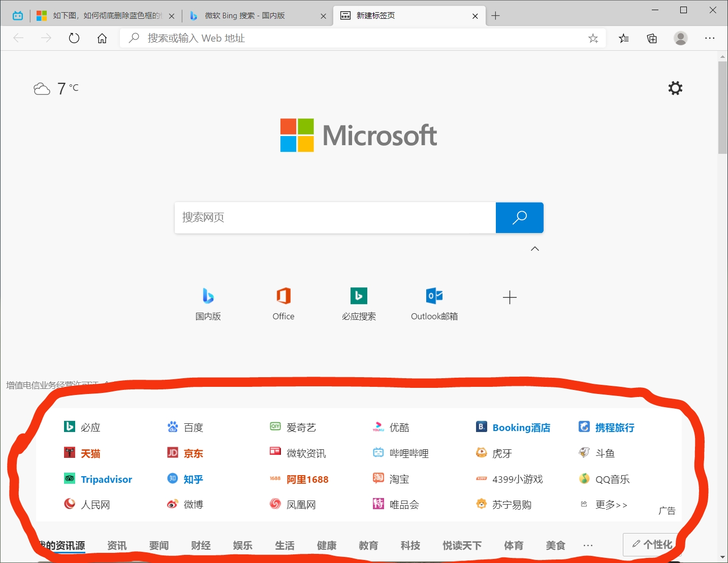
Task: Open the 必应 link
Action: (82, 427)
